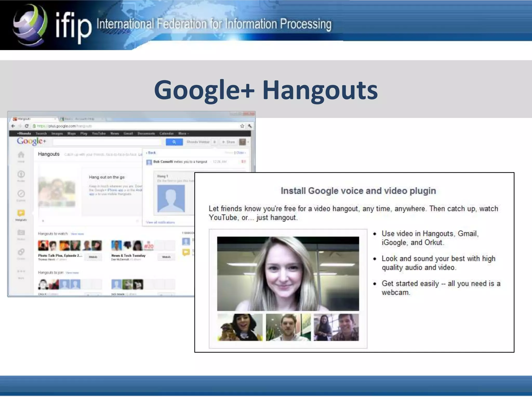The width and height of the screenshot is (532, 399).
Task: Click the blue silhouette avatar in Hang 1
Action: tap(171, 198)
